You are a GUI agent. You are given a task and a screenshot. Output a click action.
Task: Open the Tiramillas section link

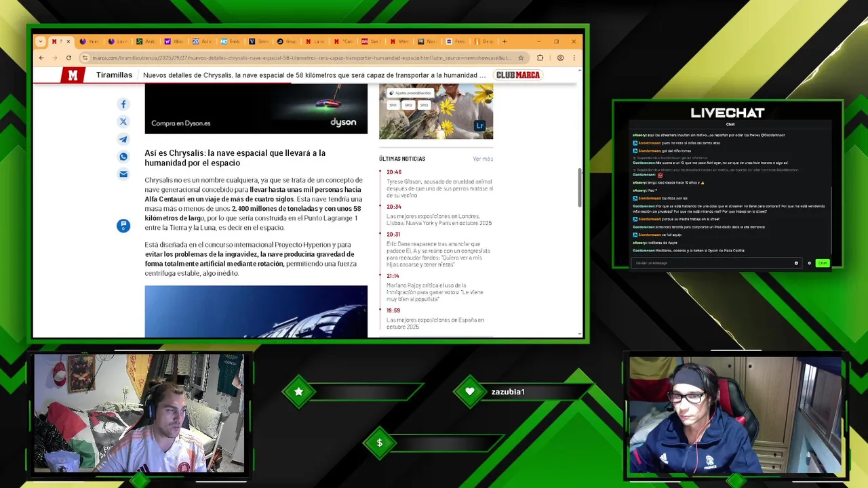point(114,75)
